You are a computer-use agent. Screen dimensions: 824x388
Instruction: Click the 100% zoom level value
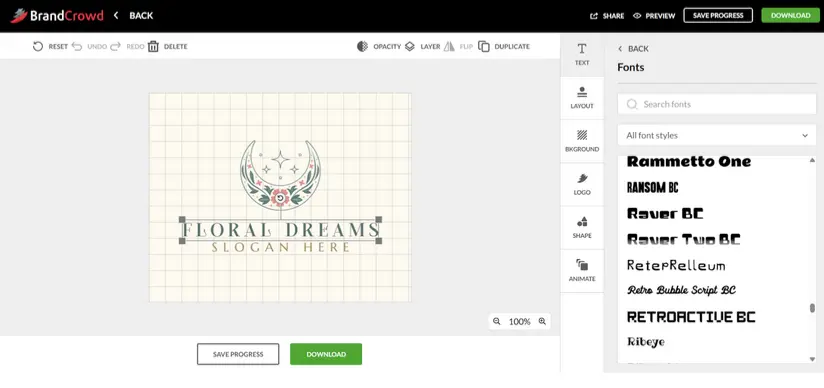click(x=519, y=321)
